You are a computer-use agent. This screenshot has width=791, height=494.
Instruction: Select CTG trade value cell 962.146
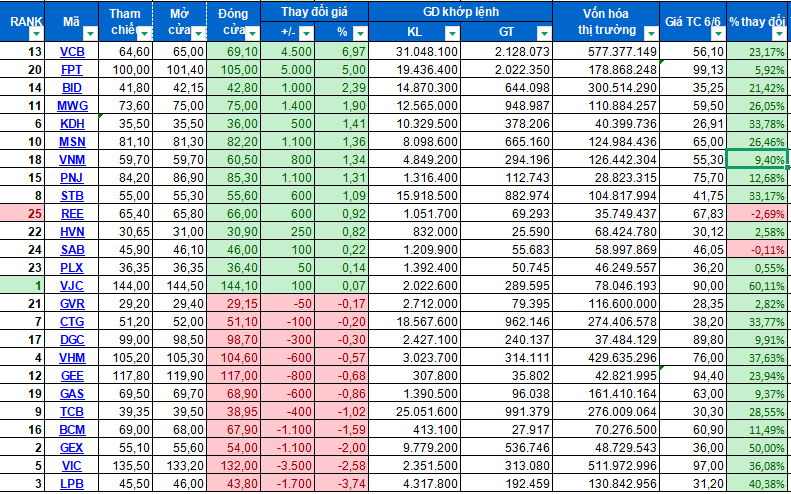pos(506,322)
